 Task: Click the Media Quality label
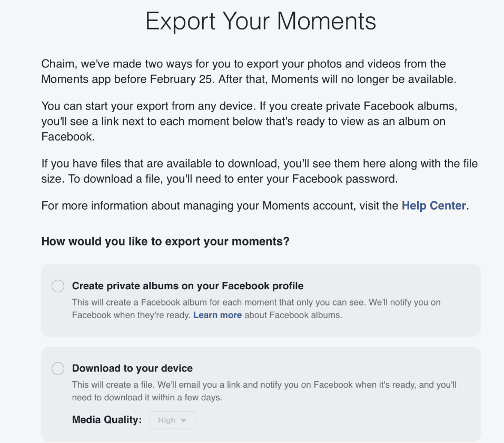107,420
